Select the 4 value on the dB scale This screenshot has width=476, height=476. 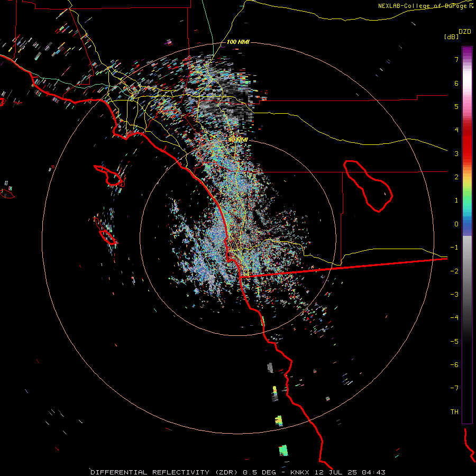[x=456, y=130]
